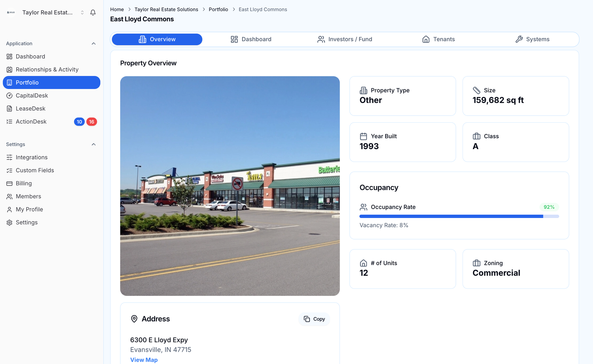Collapse the Application section
Screen dimensions: 593x364
point(93,44)
